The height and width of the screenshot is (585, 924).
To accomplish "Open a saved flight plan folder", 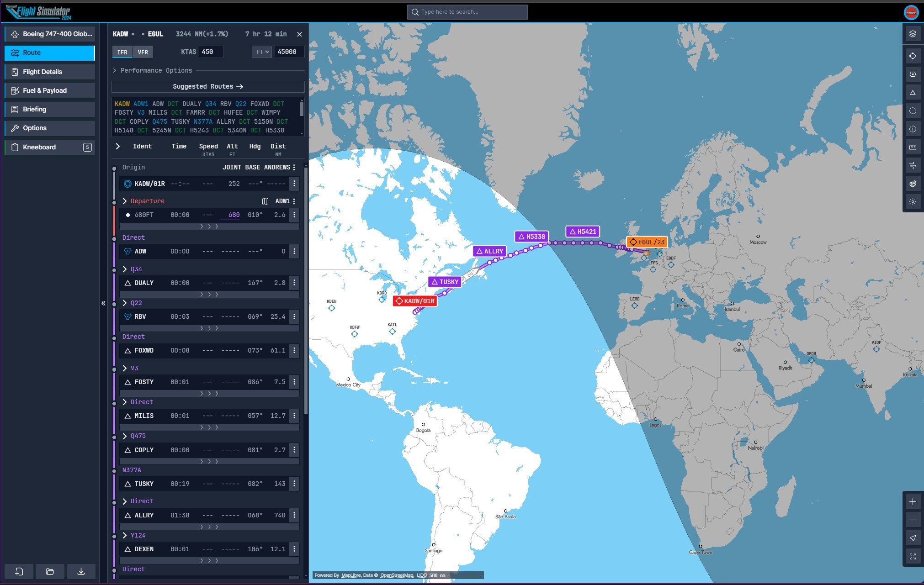I will 50,572.
